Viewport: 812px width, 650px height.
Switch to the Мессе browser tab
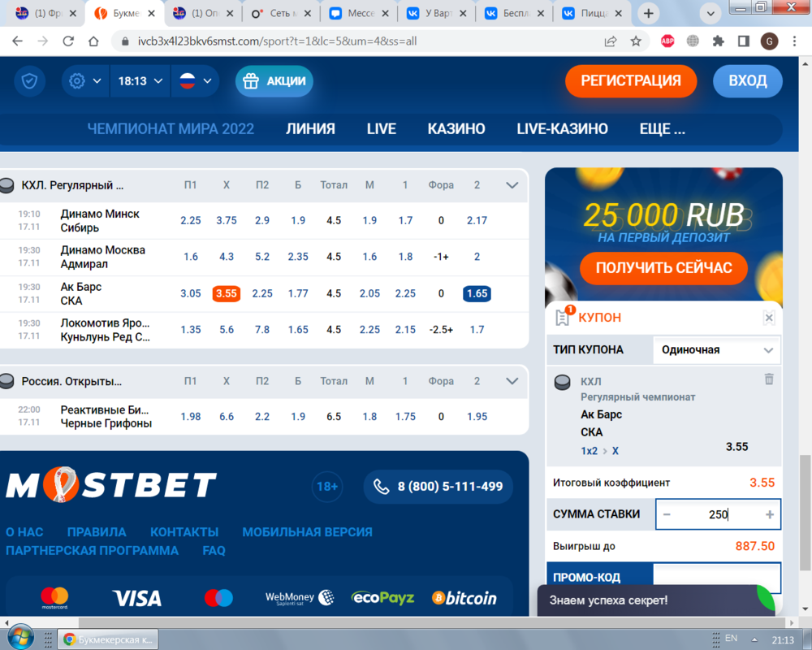click(x=360, y=14)
